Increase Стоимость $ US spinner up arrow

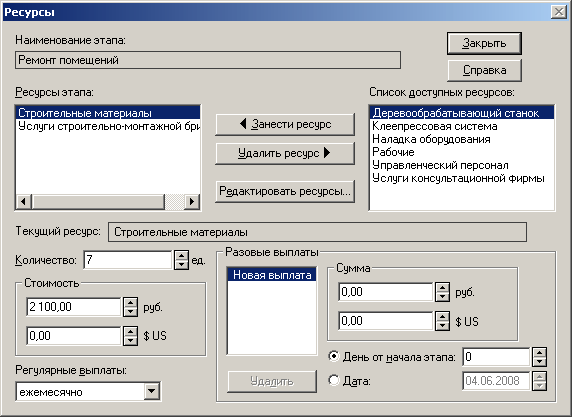(x=130, y=331)
